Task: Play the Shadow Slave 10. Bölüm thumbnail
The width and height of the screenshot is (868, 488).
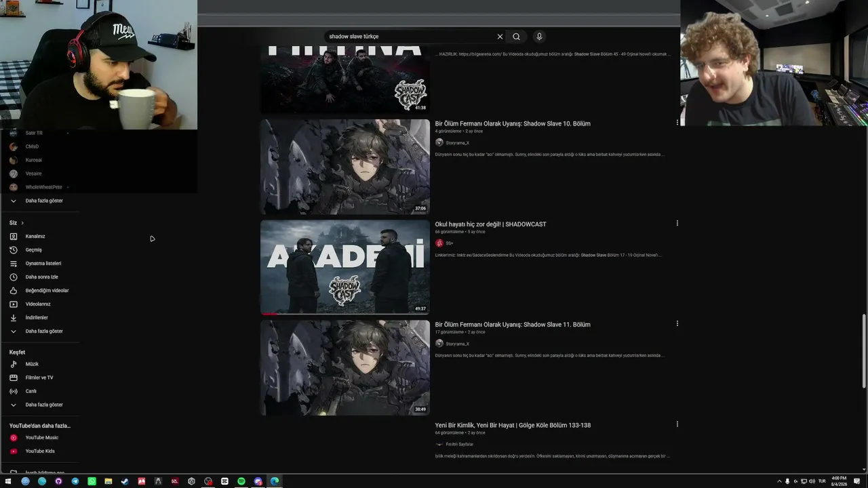Action: (345, 167)
